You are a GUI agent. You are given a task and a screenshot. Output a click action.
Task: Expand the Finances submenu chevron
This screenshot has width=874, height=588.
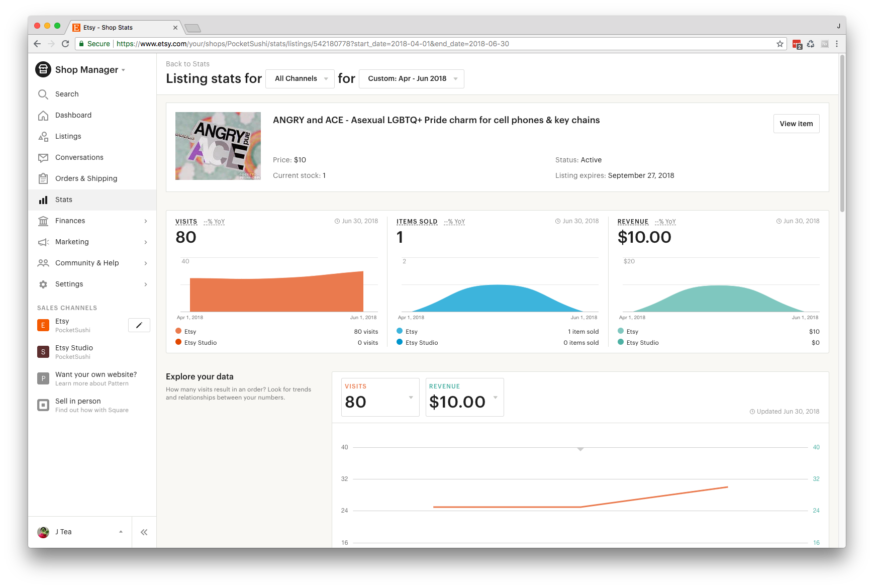coord(146,221)
